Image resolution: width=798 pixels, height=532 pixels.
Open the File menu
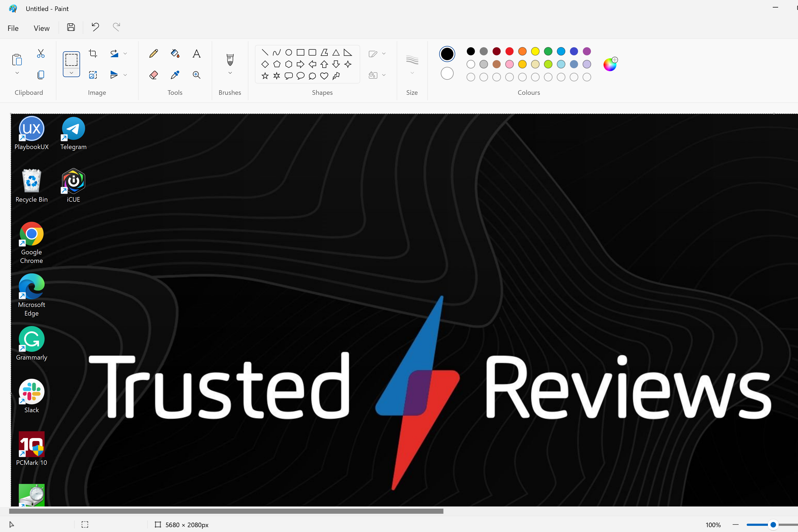pyautogui.click(x=13, y=28)
